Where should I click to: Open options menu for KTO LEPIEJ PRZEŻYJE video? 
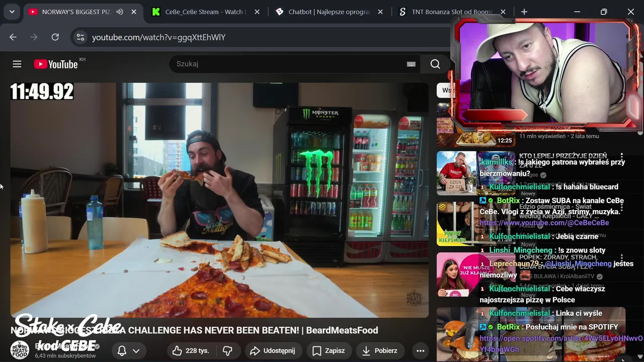pyautogui.click(x=622, y=157)
